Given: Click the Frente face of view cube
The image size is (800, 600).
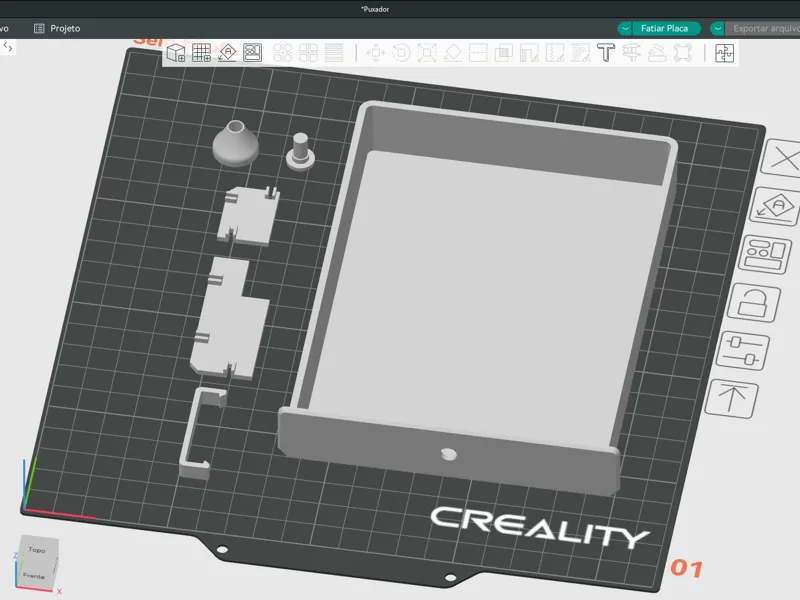Looking at the screenshot, I should (x=34, y=576).
